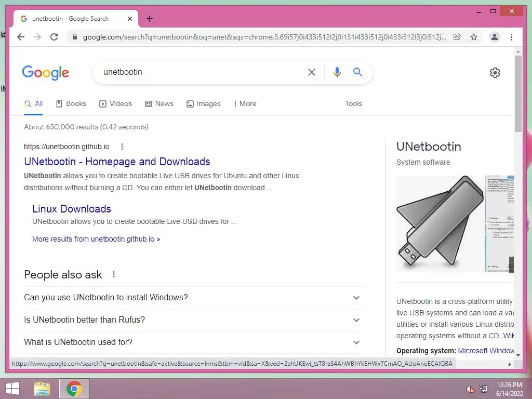The image size is (532, 399).
Task: Click the scrollbar down arrow
Action: (x=518, y=355)
